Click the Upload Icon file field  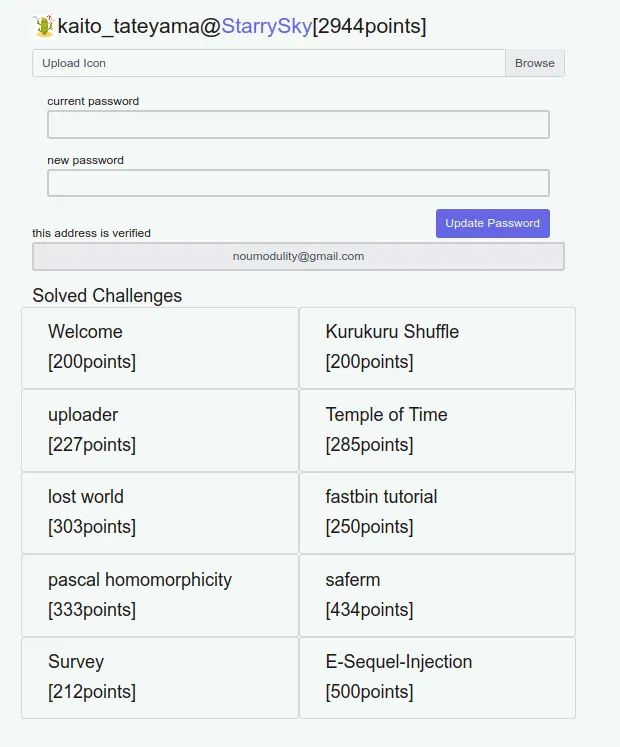click(x=268, y=63)
